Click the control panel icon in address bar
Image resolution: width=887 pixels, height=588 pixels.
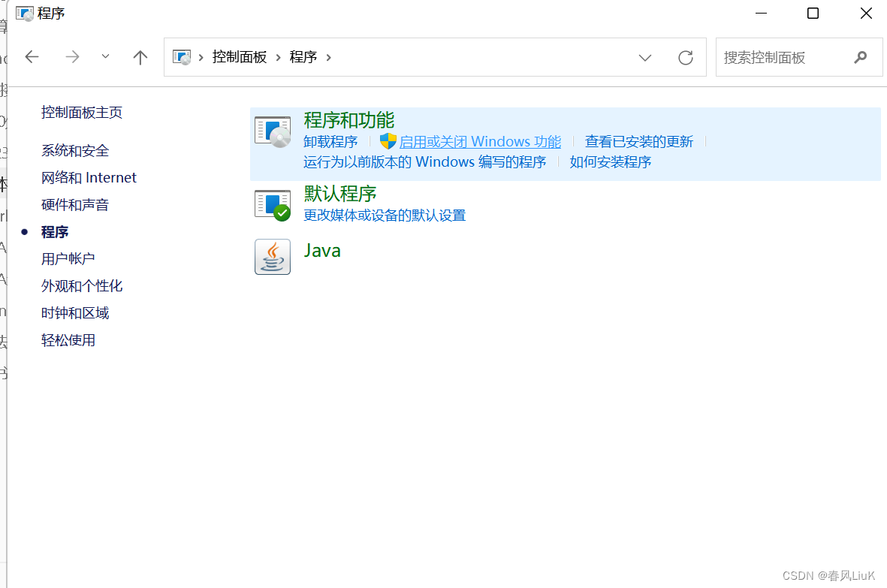coord(182,57)
